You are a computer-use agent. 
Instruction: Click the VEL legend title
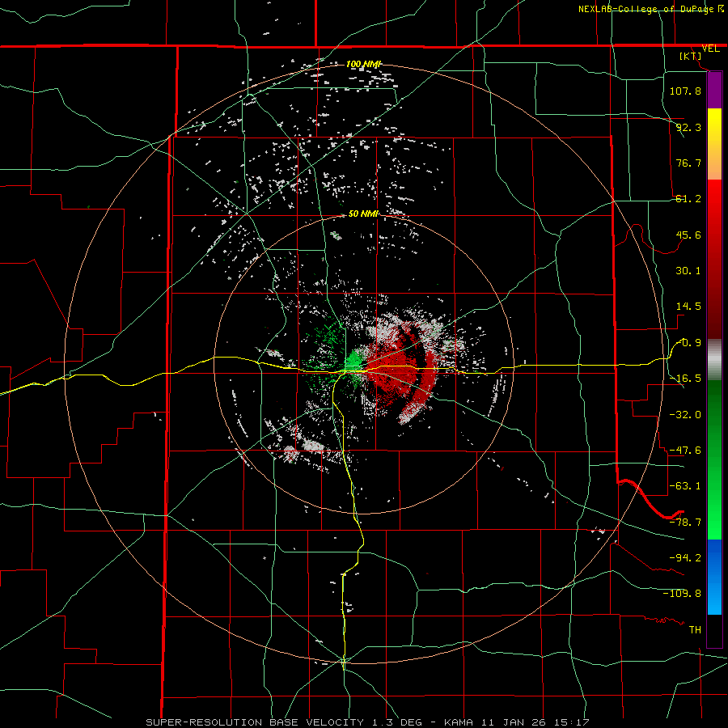pos(710,49)
